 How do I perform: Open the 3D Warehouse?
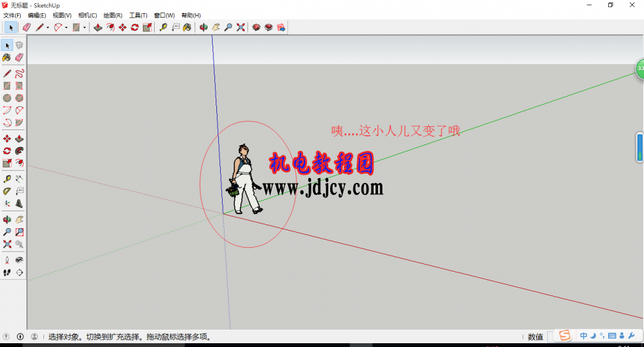click(x=257, y=28)
